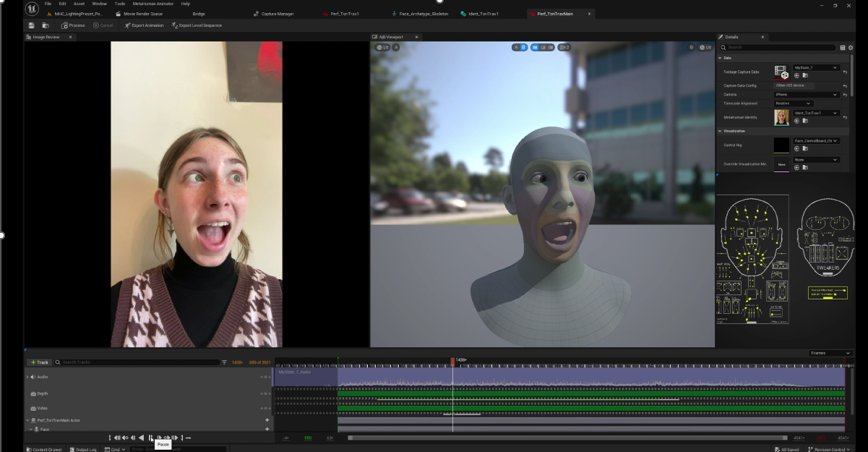
Task: Click the Process button
Action: (73, 25)
